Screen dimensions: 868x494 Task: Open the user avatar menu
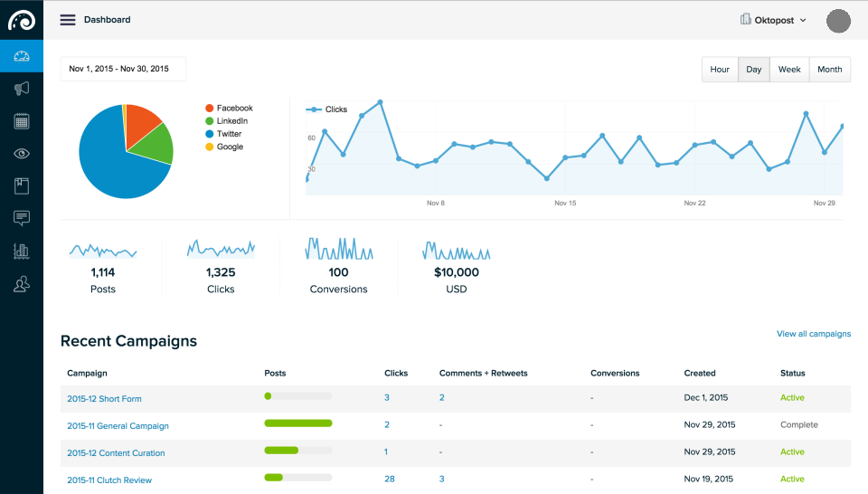[x=838, y=21]
